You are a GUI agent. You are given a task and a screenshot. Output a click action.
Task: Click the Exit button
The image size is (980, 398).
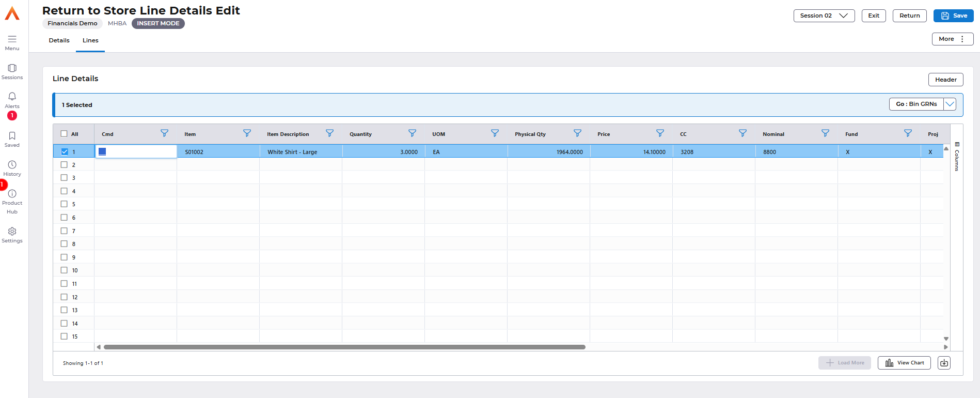874,16
